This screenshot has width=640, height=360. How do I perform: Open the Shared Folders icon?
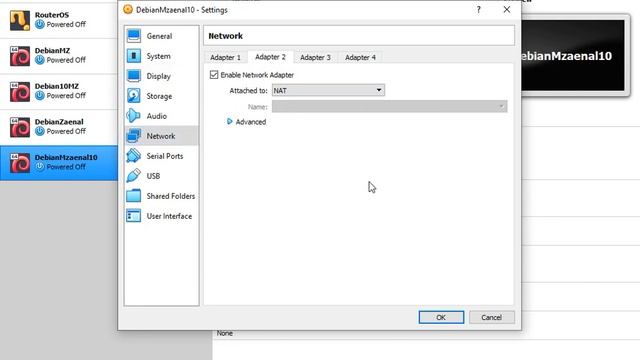134,196
